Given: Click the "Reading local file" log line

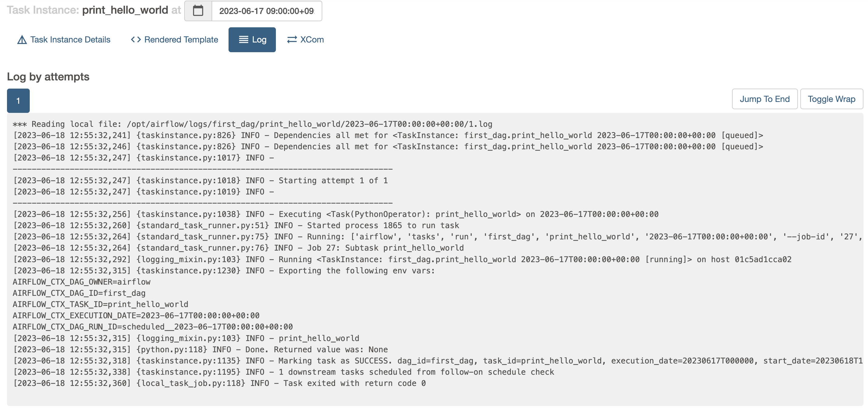Looking at the screenshot, I should click(x=253, y=124).
